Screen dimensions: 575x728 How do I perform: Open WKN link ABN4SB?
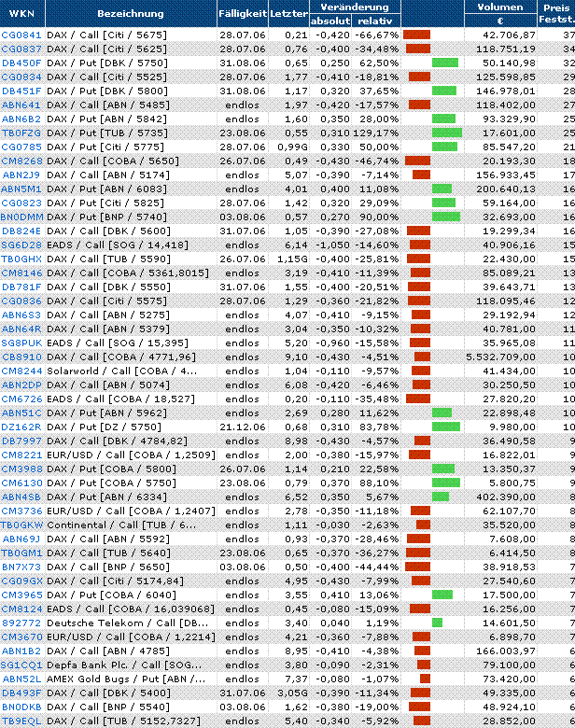[x=21, y=497]
